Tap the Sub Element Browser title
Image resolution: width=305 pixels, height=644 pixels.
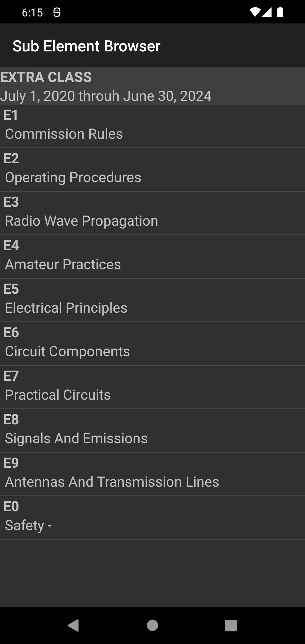86,46
